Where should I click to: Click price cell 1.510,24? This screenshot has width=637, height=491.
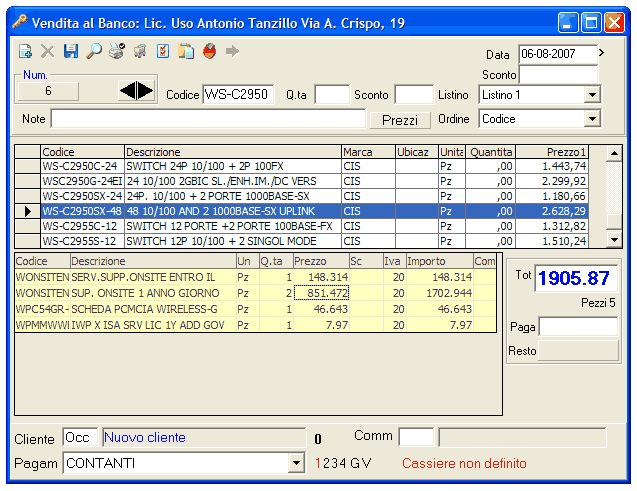(552, 241)
